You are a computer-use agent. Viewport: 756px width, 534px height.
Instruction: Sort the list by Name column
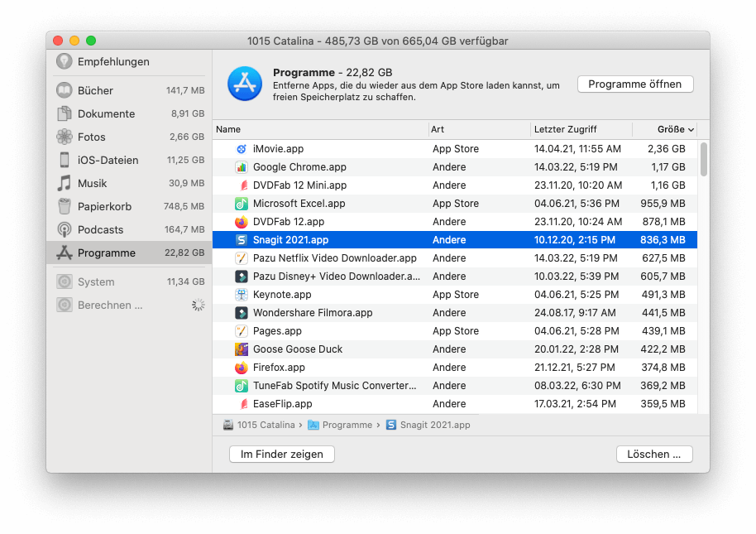click(x=320, y=129)
